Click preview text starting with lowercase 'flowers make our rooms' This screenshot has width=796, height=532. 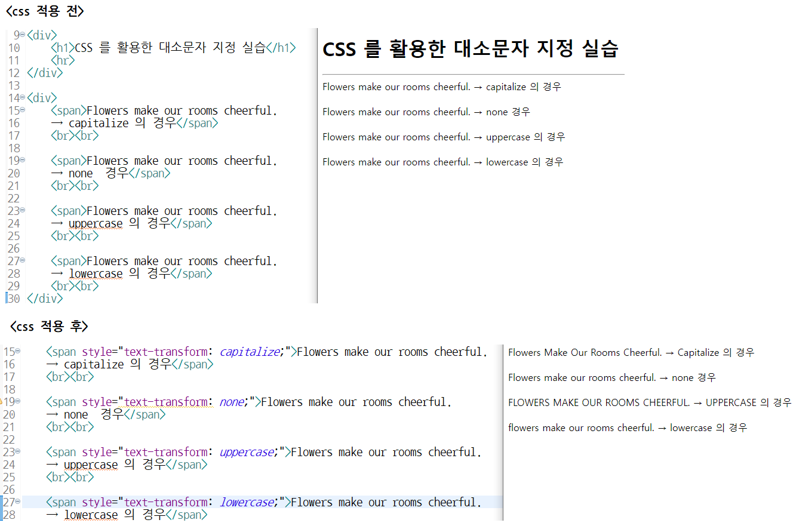click(628, 428)
